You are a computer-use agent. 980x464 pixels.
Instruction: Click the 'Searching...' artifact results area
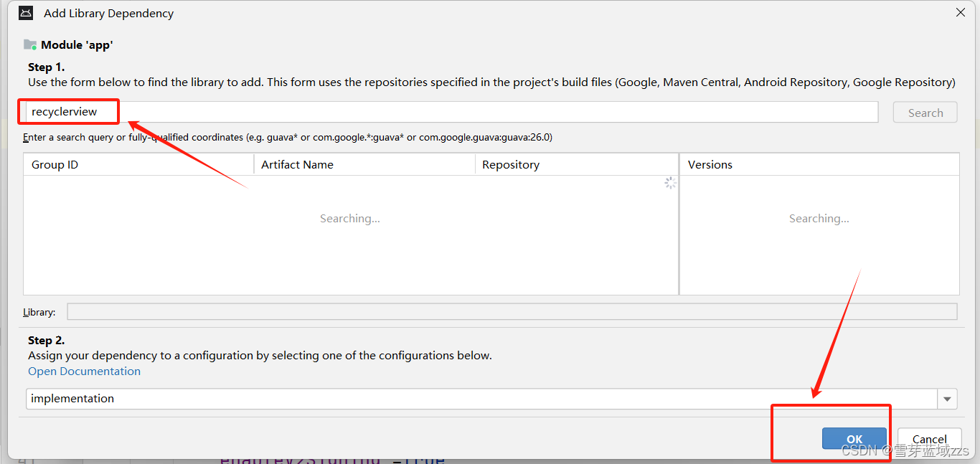click(x=350, y=219)
